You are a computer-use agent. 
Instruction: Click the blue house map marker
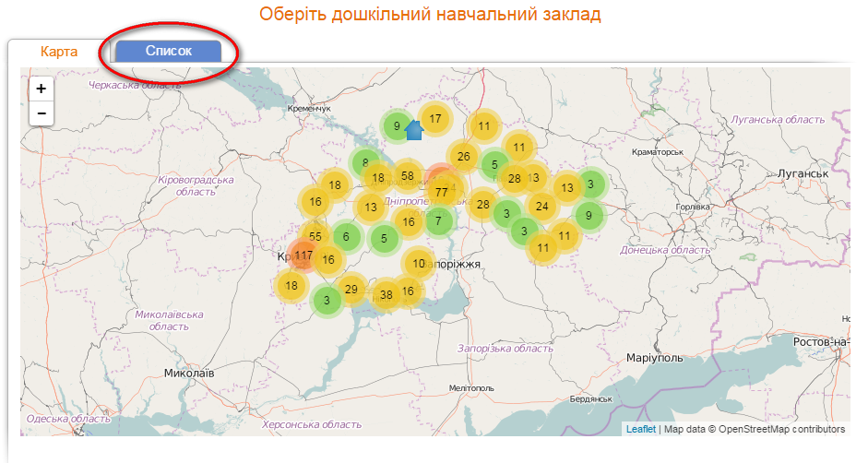414,131
